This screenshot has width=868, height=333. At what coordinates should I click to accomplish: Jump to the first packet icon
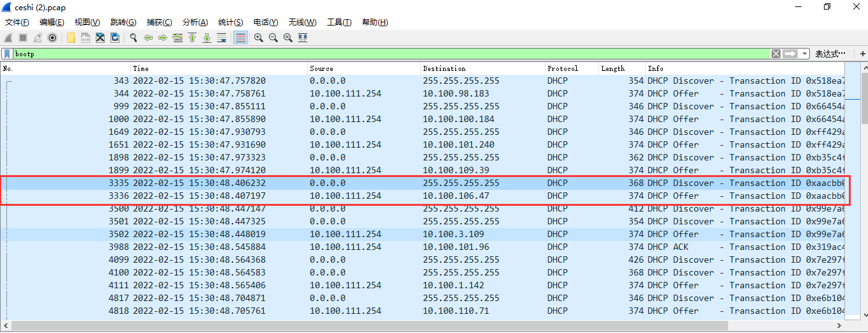click(x=192, y=38)
